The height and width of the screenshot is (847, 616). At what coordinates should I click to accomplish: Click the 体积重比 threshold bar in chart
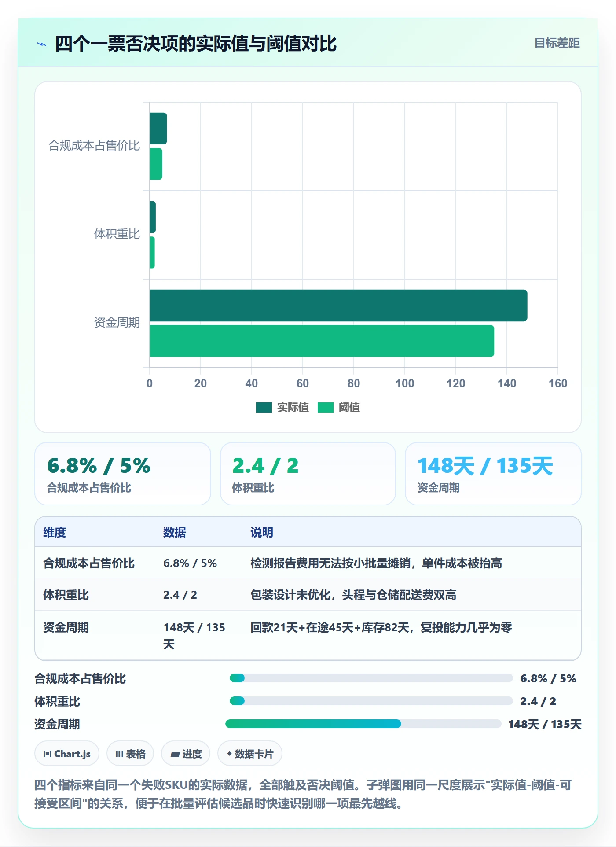(x=152, y=253)
